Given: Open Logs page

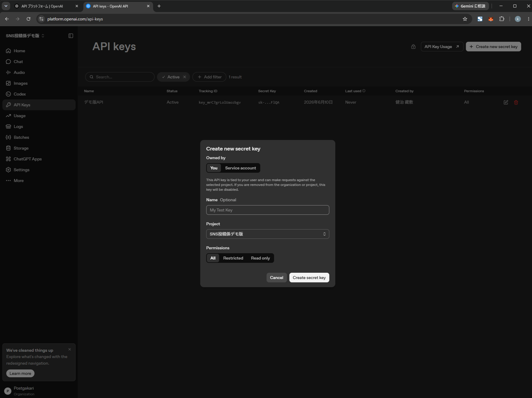Looking at the screenshot, I should coord(39,126).
